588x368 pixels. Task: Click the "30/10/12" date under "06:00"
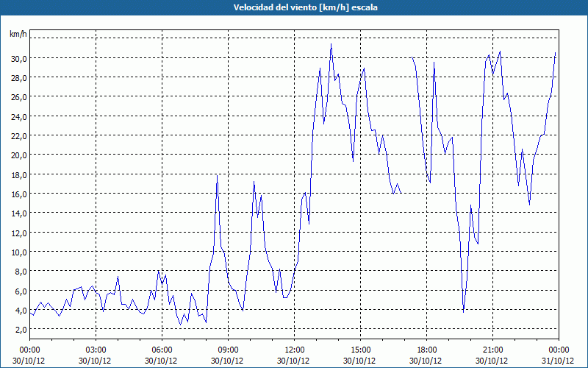click(161, 361)
